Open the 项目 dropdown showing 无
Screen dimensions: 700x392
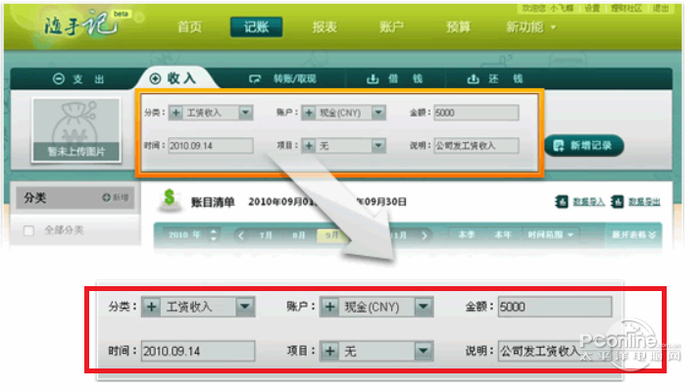379,146
